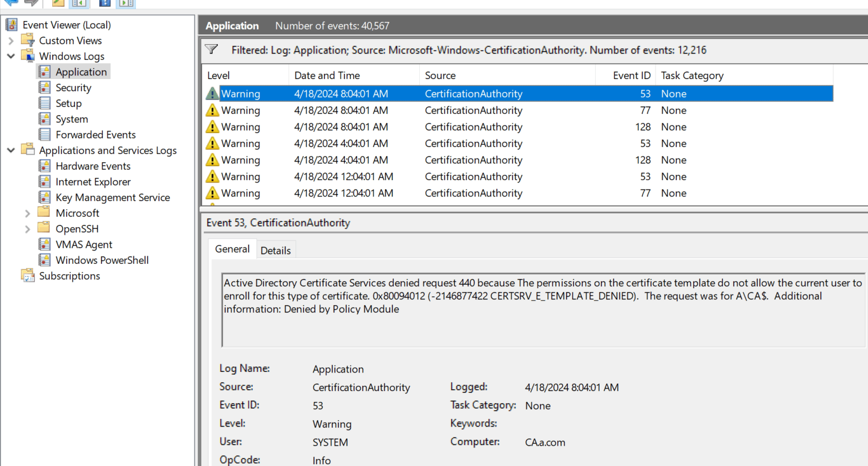Click the Setup log icon

click(x=44, y=103)
